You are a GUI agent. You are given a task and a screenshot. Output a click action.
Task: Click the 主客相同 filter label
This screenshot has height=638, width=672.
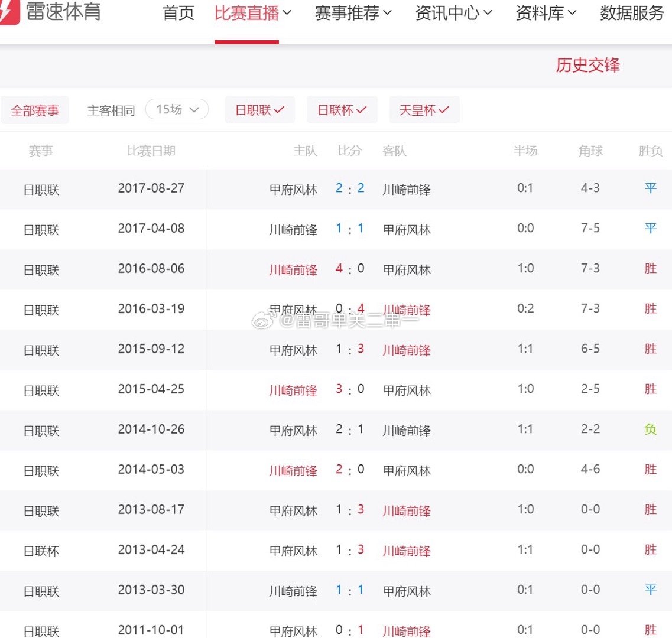(111, 110)
